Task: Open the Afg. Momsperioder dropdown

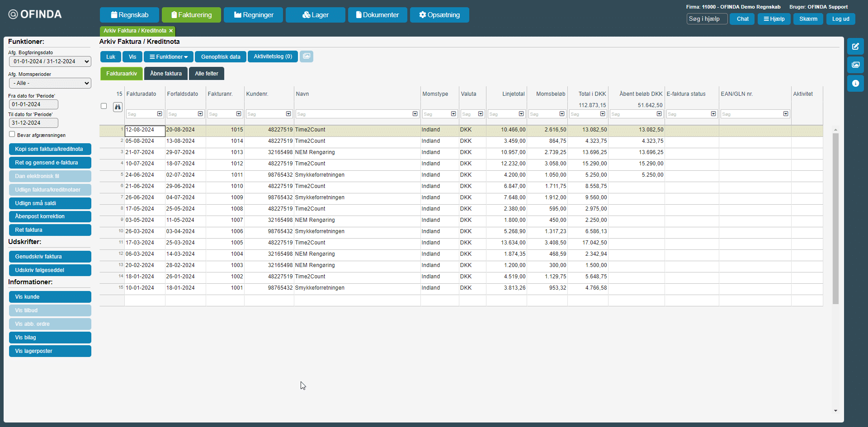Action: click(x=50, y=83)
